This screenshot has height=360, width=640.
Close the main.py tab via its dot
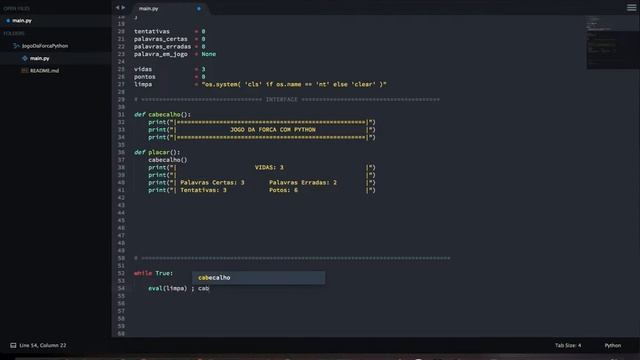pos(199,8)
